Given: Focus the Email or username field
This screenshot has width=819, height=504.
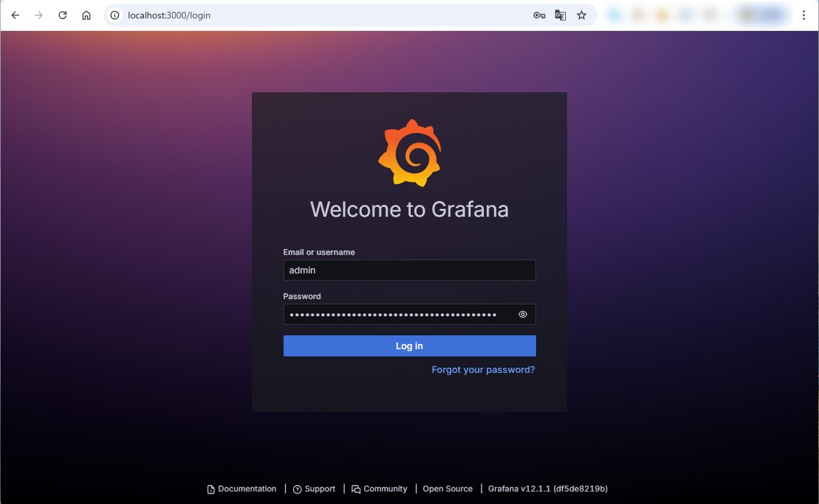Looking at the screenshot, I should [x=409, y=270].
